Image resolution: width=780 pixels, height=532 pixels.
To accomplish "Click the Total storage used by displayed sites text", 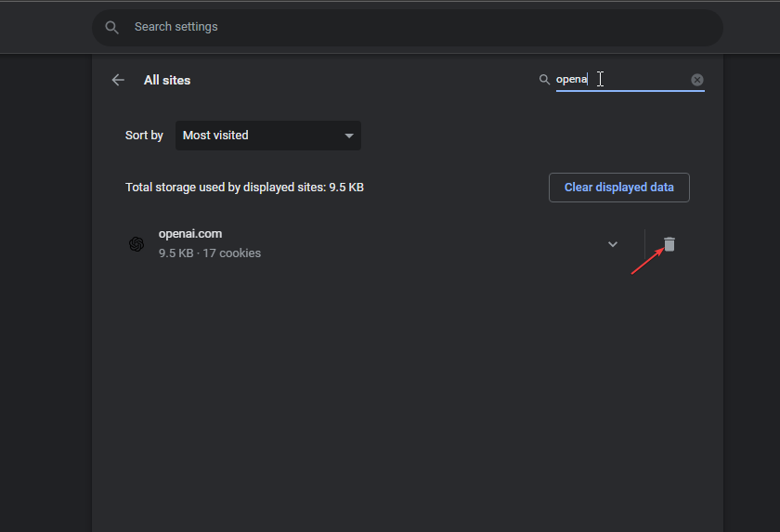I will coord(244,188).
